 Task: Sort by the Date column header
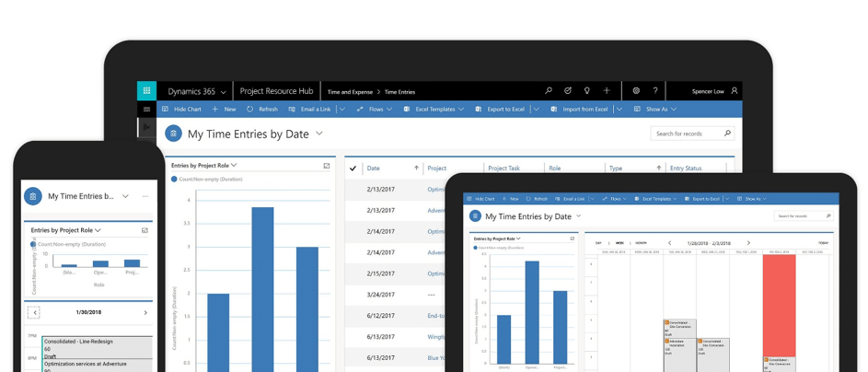coord(393,168)
